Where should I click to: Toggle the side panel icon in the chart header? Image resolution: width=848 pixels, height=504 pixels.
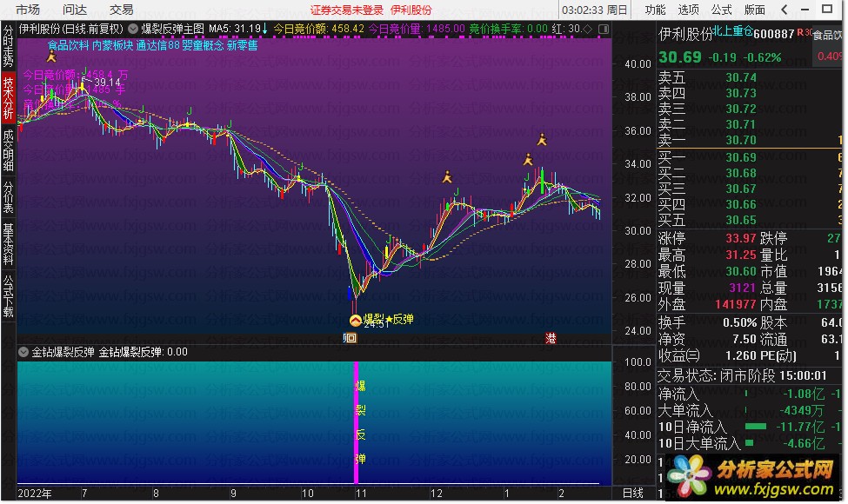pos(604,29)
